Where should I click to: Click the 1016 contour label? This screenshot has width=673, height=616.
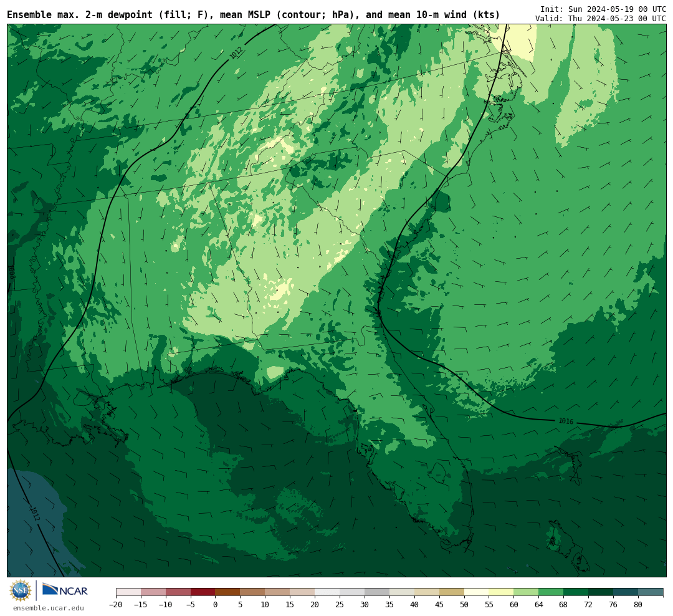coord(566,421)
